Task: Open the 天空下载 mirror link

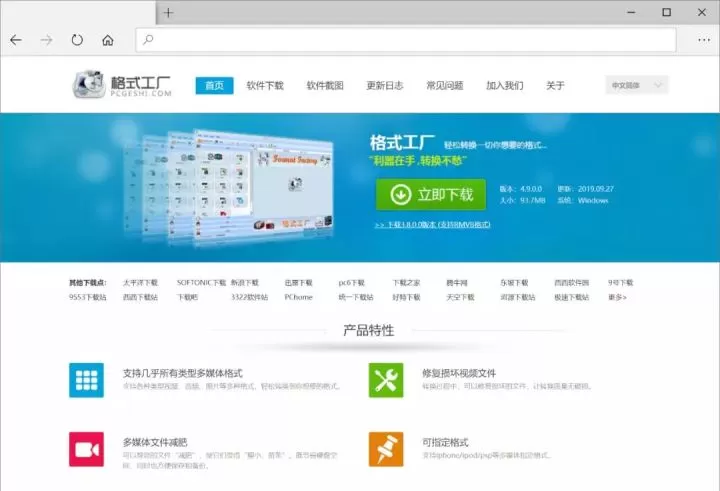Action: click(x=461, y=297)
